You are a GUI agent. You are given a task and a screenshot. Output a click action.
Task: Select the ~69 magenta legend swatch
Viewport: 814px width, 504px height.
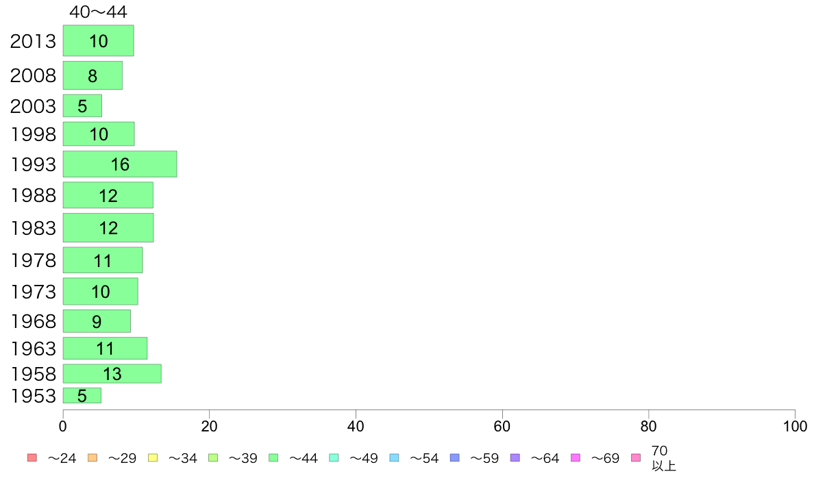click(575, 458)
